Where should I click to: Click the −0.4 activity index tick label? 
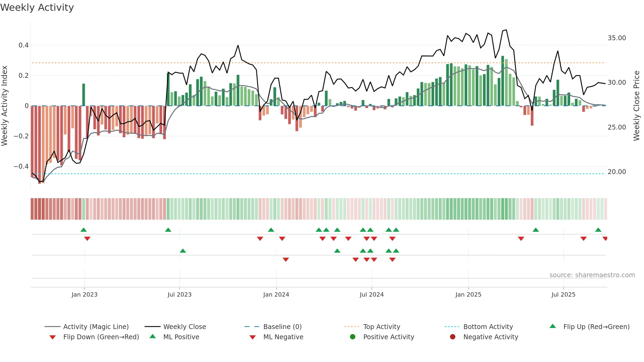[21, 167]
